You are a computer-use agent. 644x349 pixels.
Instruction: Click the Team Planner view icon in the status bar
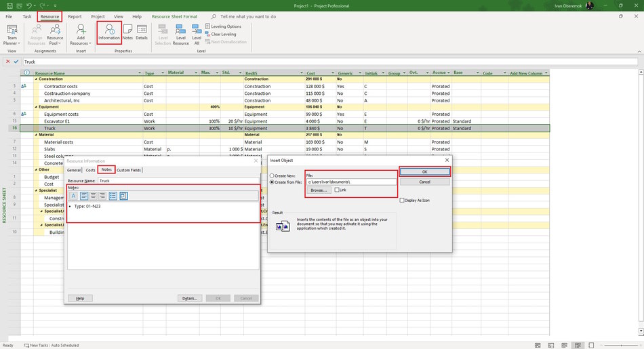564,346
